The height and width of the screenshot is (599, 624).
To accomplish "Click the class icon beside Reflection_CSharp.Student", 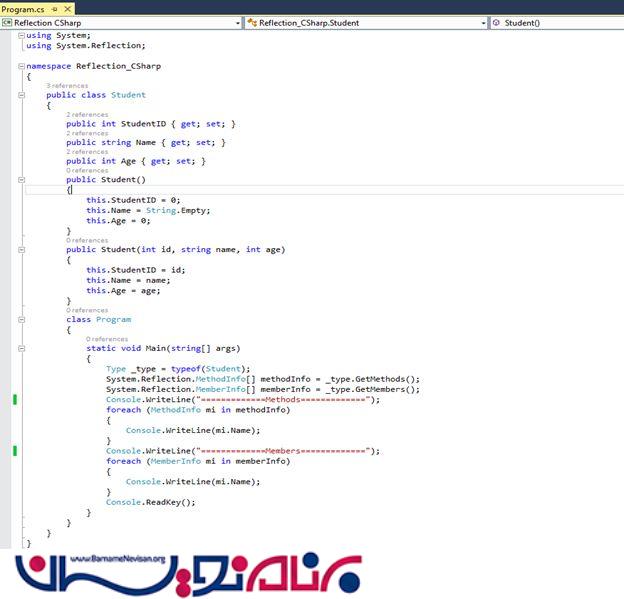I will coord(251,22).
